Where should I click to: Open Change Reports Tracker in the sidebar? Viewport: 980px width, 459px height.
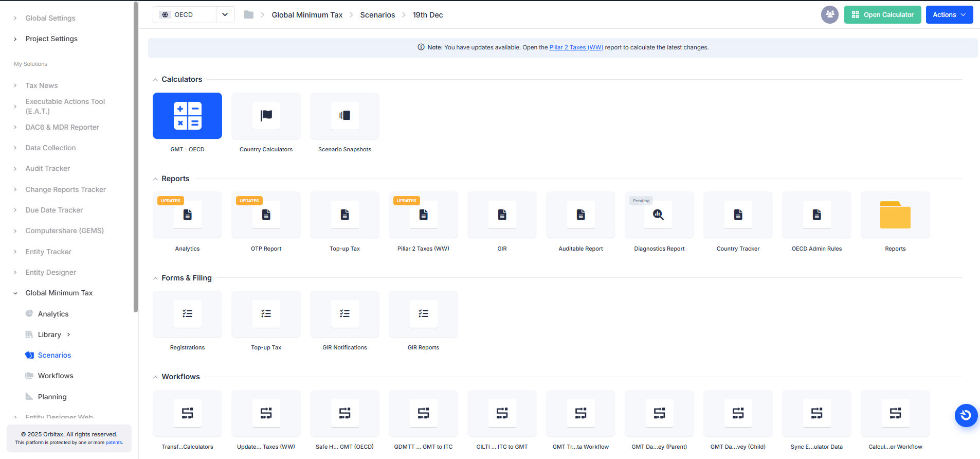click(65, 189)
